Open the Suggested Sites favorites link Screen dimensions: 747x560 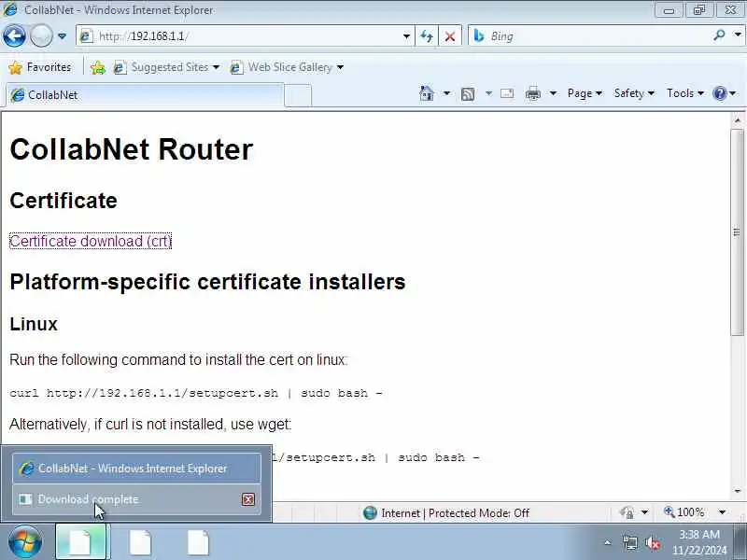pyautogui.click(x=167, y=67)
